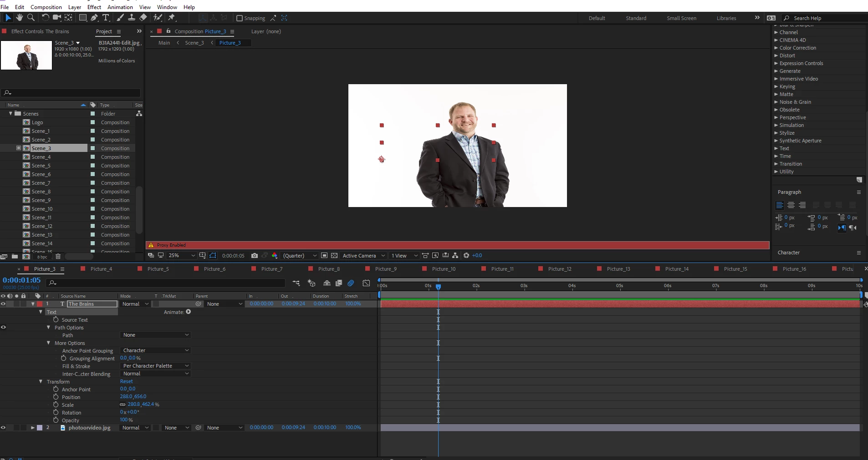
Task: Open the Show Channel color management icon
Action: click(274, 256)
